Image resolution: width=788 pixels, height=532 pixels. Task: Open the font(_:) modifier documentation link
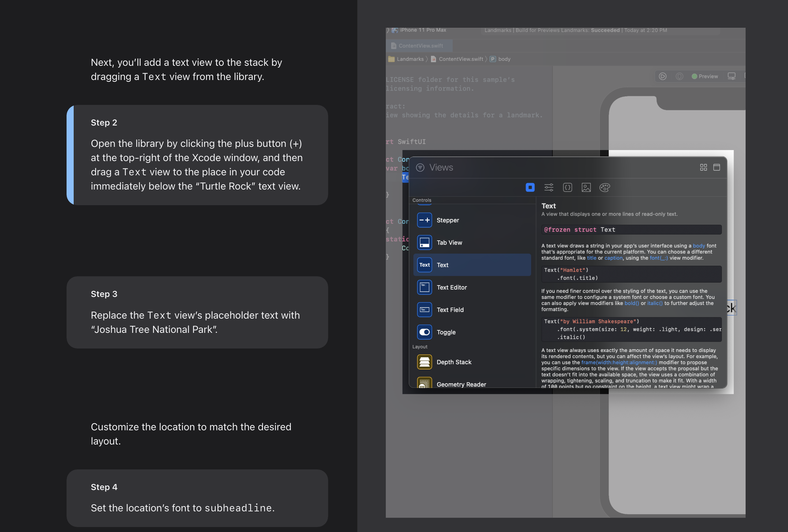(x=658, y=258)
